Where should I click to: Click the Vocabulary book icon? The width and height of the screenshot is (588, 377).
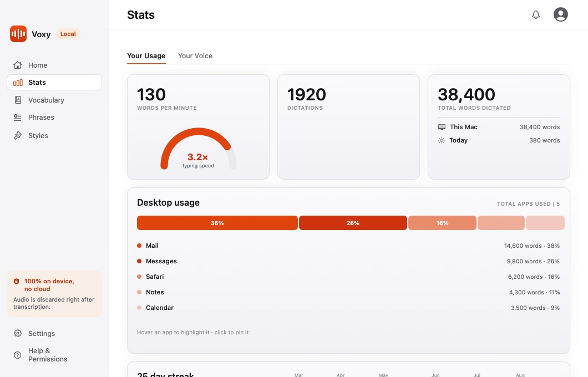[x=18, y=100]
